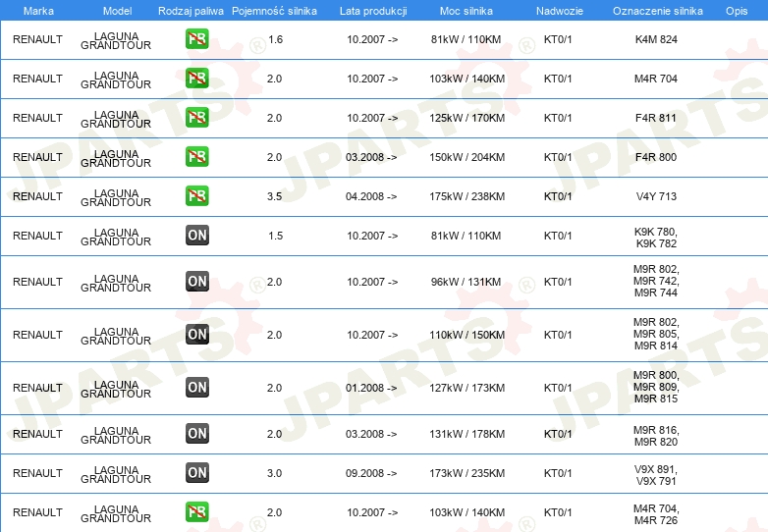This screenshot has height=532, width=768.
Task: Click the ON diesel icon in the 110kW / 150KM row
Action: click(x=196, y=335)
